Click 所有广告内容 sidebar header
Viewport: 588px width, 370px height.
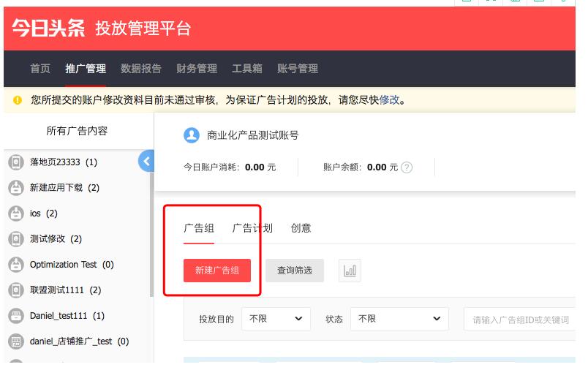77,131
